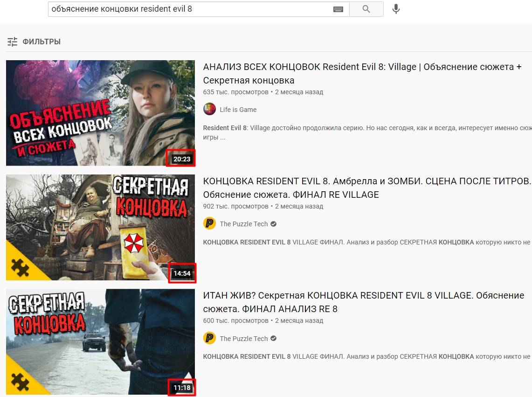The width and height of the screenshot is (532, 397).
Task: Open Life is Game channel avatar
Action: click(209, 110)
